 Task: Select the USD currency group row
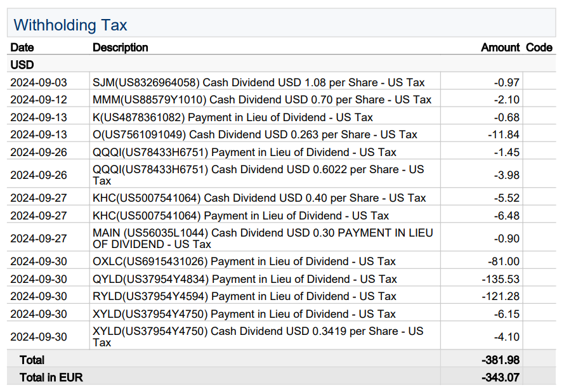[22, 65]
